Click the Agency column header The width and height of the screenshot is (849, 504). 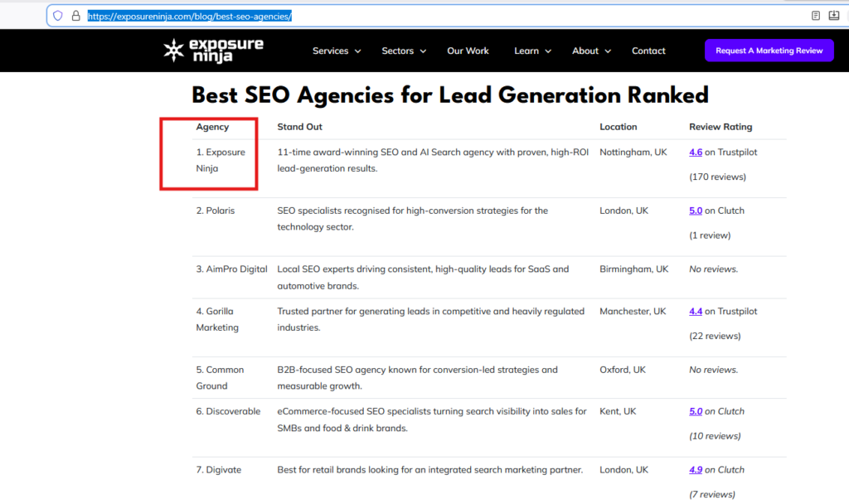[x=212, y=127]
